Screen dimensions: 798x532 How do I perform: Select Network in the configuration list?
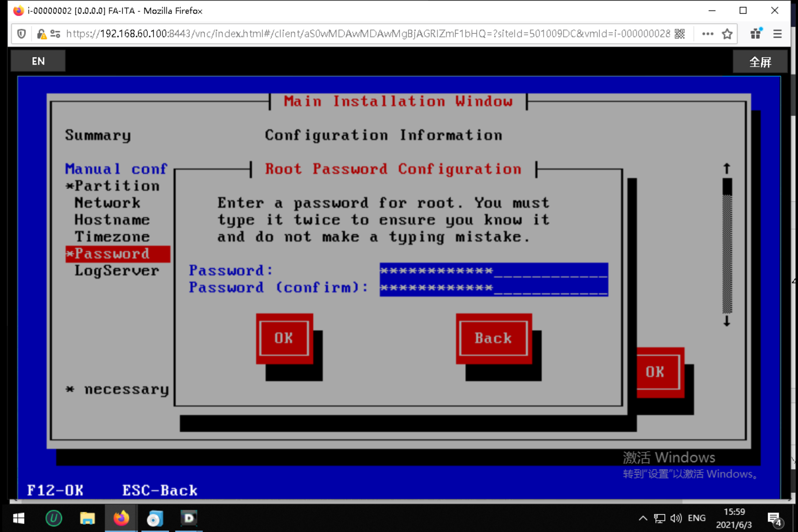tap(107, 203)
